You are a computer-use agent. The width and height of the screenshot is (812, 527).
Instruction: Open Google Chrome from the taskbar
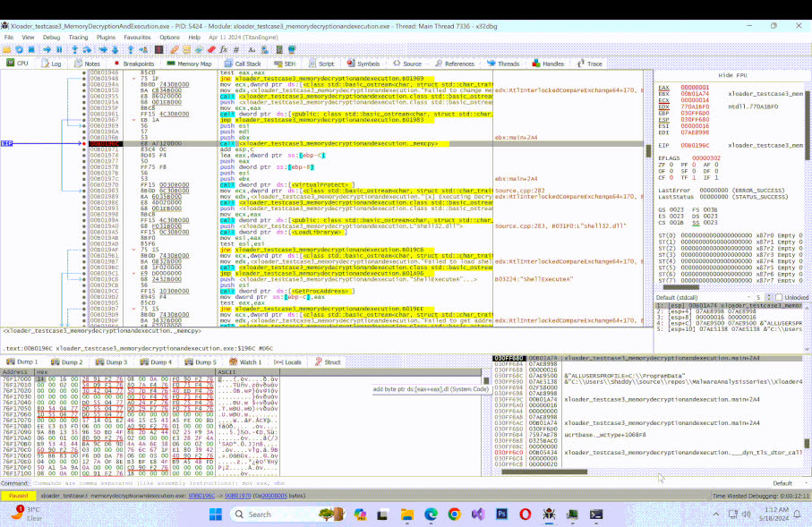pyautogui.click(x=454, y=514)
